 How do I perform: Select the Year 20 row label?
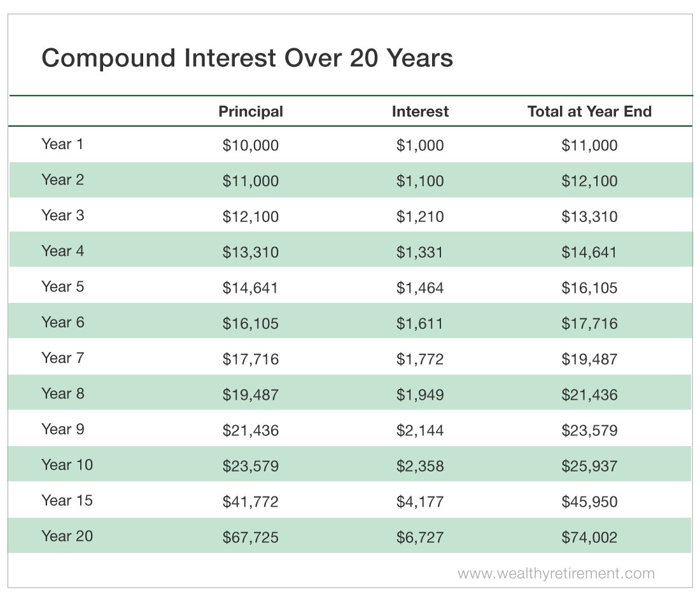(x=67, y=536)
